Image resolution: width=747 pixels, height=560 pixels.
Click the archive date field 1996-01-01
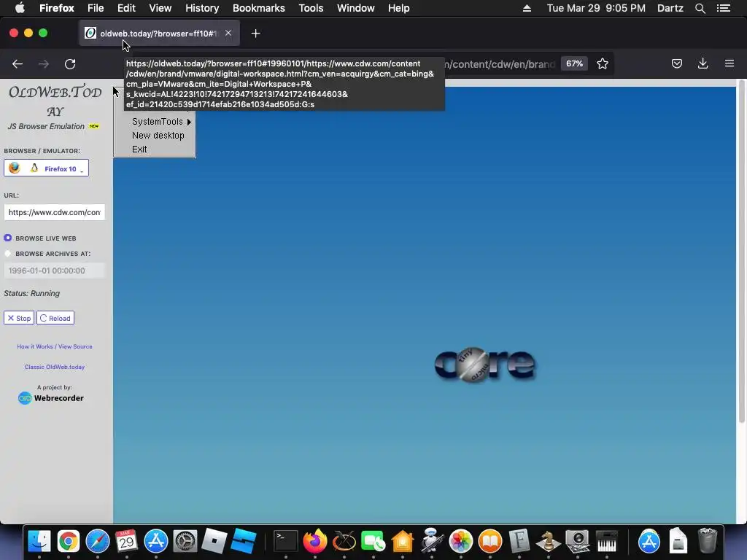click(x=54, y=271)
